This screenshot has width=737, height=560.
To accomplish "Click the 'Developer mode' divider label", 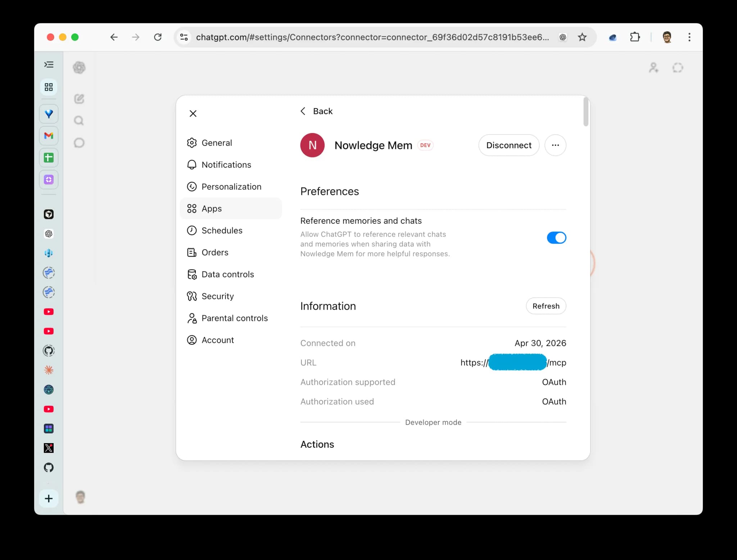I will click(433, 422).
